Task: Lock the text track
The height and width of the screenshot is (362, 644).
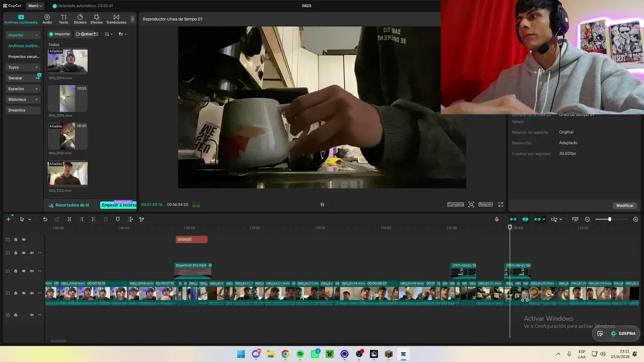Action: tap(16, 239)
